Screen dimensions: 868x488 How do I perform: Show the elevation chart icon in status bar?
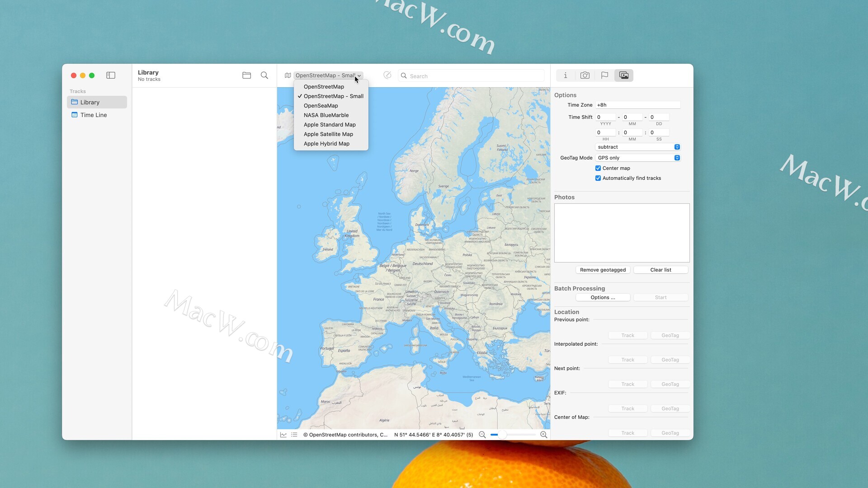point(283,435)
